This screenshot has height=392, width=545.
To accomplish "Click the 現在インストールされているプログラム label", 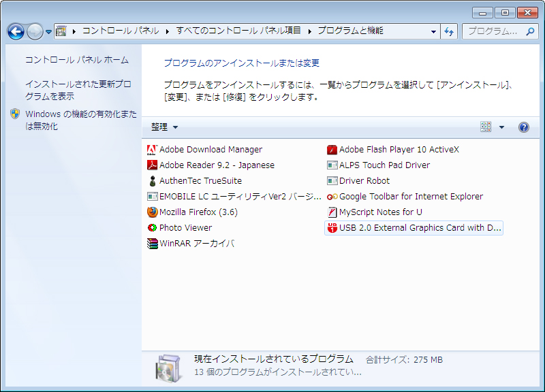I will 274,359.
